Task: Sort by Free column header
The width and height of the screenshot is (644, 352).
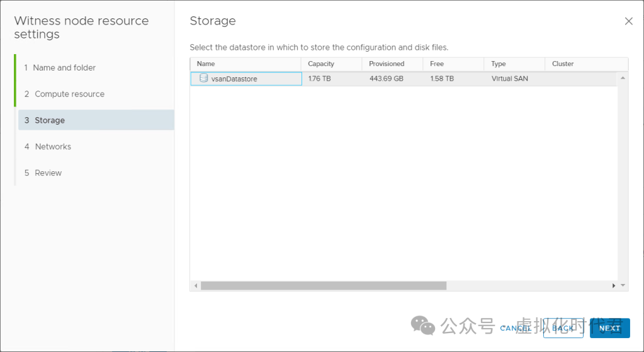Action: [x=437, y=64]
